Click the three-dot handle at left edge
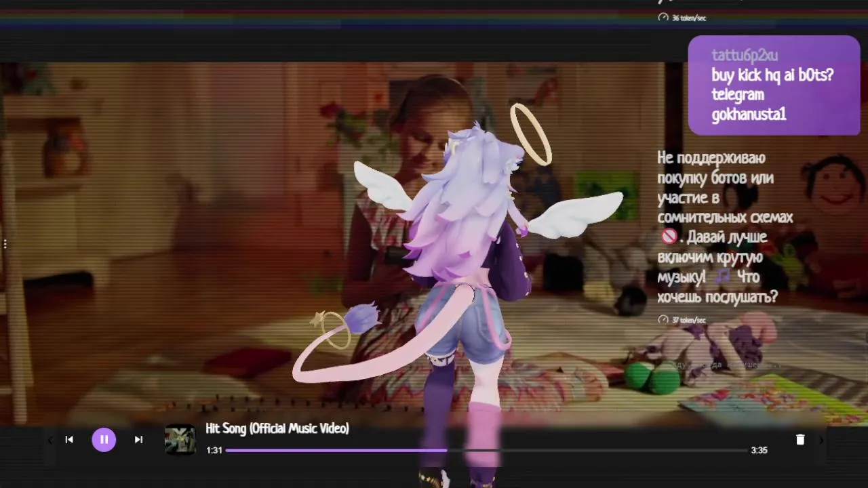The height and width of the screenshot is (488, 868). tap(5, 243)
